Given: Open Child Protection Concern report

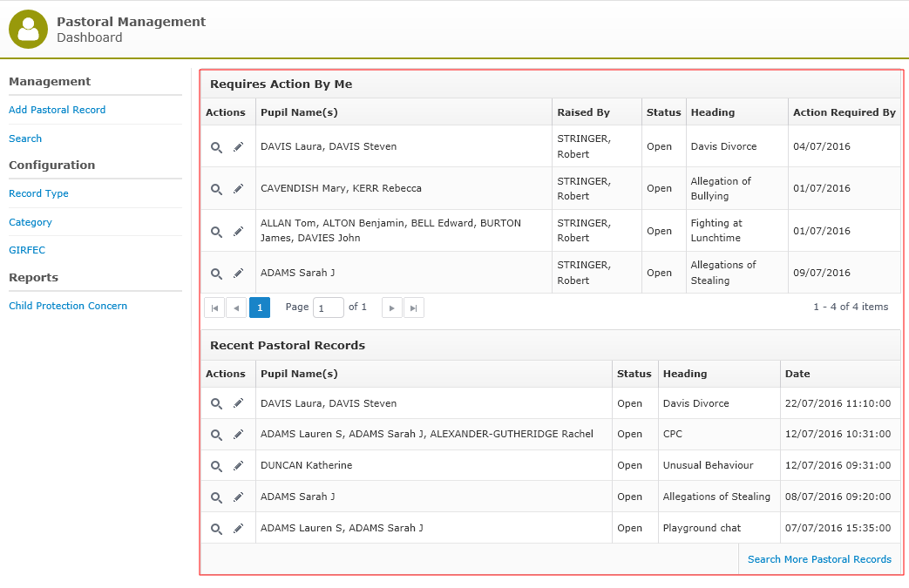Looking at the screenshot, I should coord(68,305).
